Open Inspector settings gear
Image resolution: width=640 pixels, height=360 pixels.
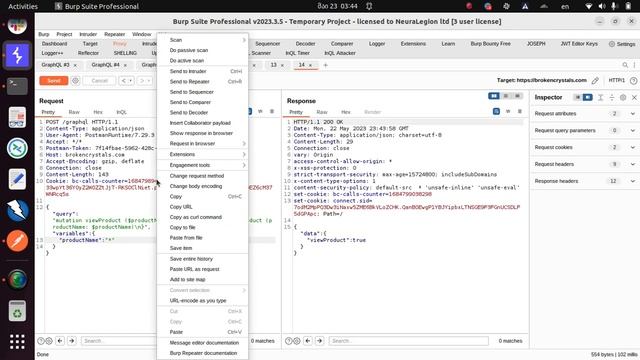tap(623, 97)
